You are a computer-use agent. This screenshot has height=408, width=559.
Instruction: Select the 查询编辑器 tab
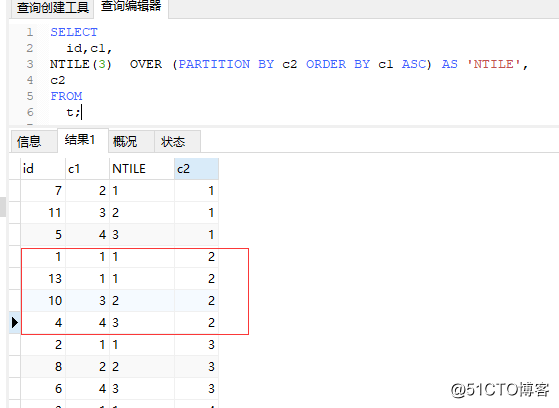(x=131, y=6)
